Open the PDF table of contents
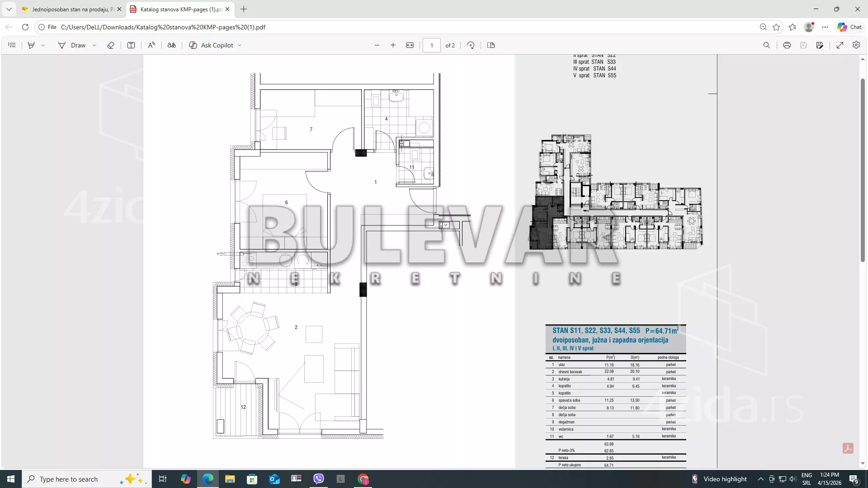 coord(12,45)
